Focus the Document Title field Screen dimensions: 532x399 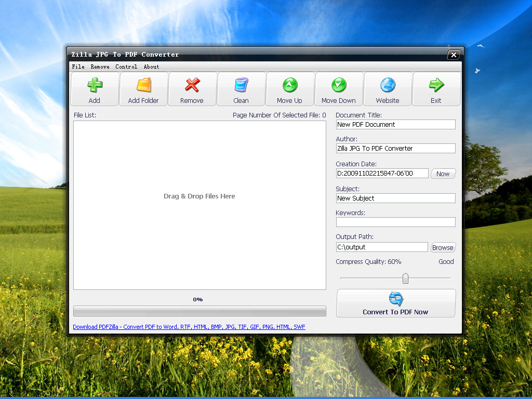[395, 125]
